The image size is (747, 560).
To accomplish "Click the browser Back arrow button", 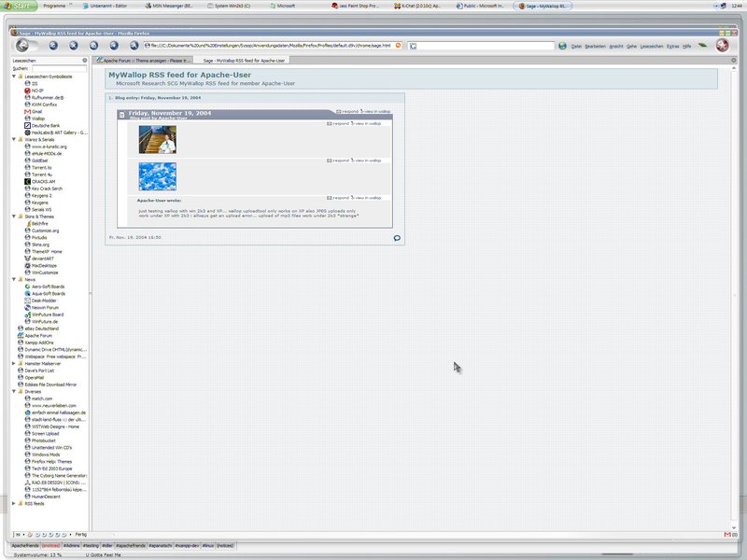I will [x=22, y=45].
